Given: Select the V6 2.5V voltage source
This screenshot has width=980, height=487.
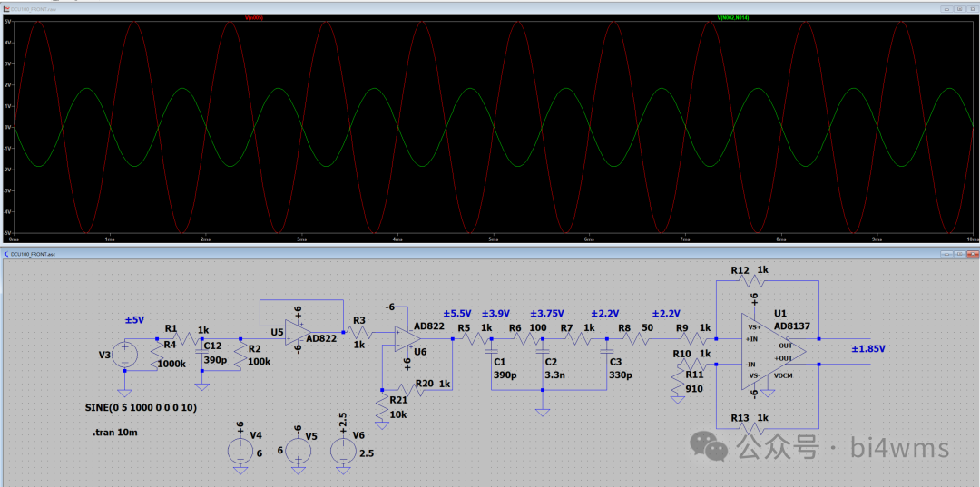Looking at the screenshot, I should pyautogui.click(x=343, y=451).
